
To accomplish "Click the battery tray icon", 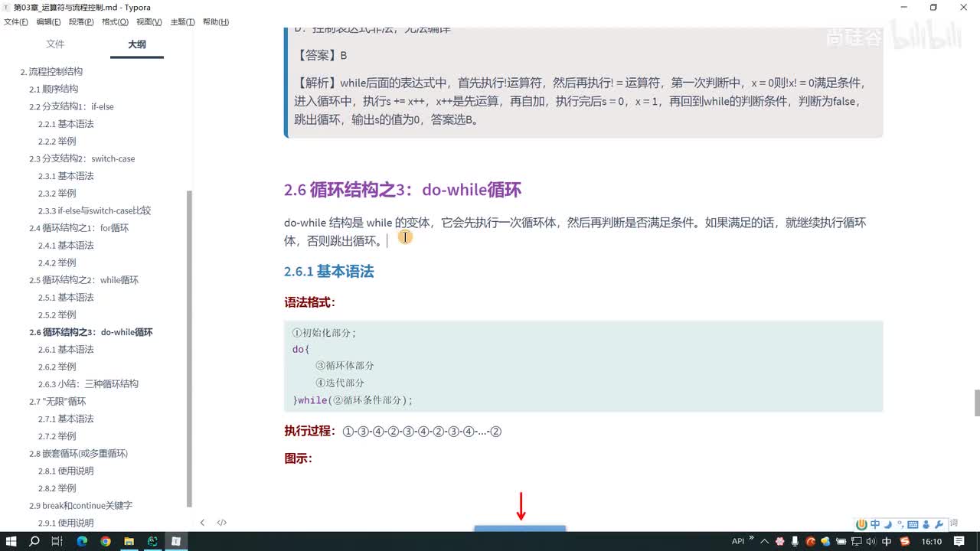I will [841, 541].
